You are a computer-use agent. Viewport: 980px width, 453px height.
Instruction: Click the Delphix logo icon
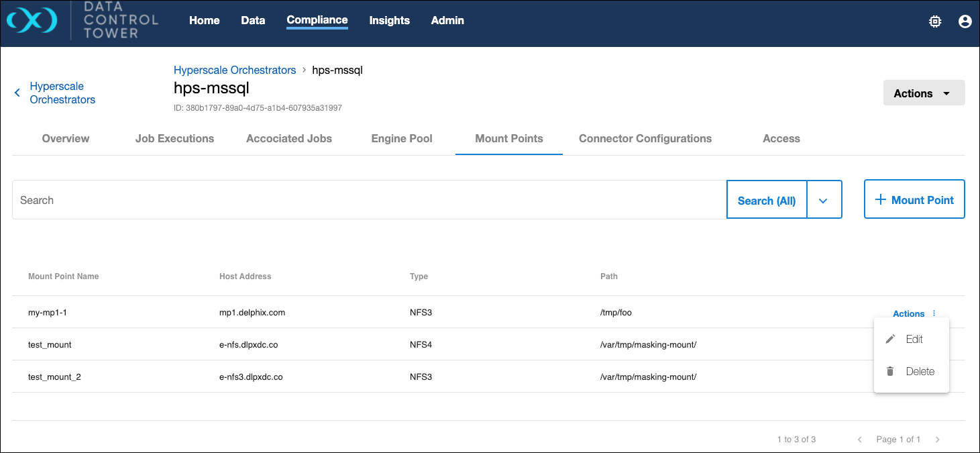point(32,21)
